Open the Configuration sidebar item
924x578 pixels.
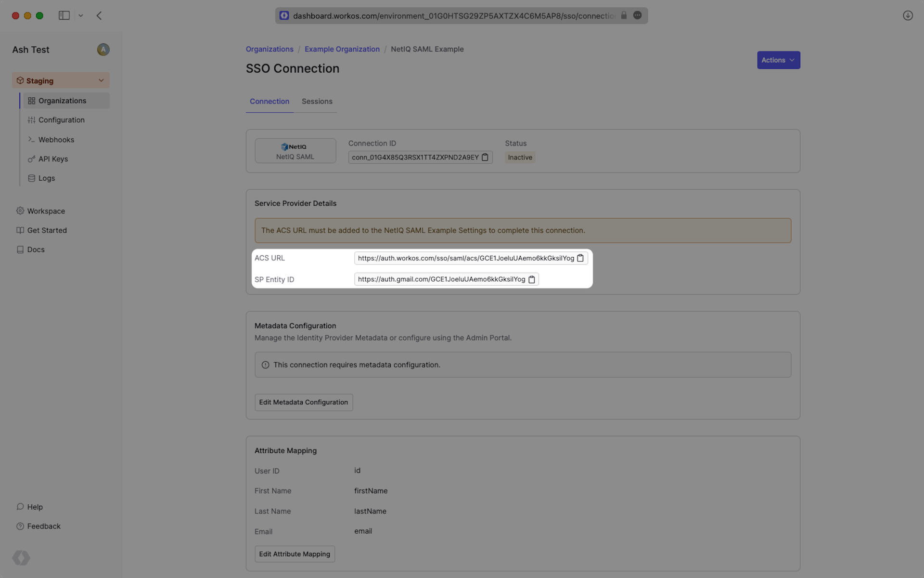(x=61, y=120)
